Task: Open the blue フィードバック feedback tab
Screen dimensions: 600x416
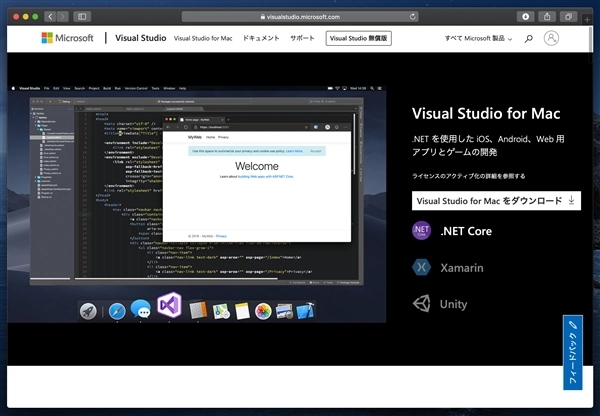Action: coord(573,352)
